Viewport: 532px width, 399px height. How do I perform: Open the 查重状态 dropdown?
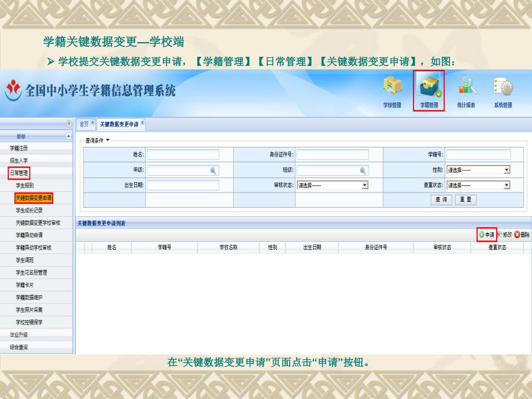(x=507, y=185)
